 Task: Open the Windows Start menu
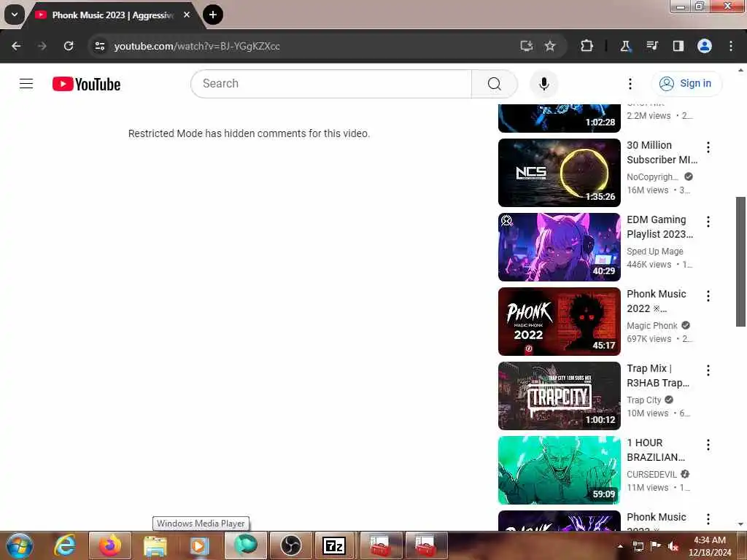[x=20, y=545]
